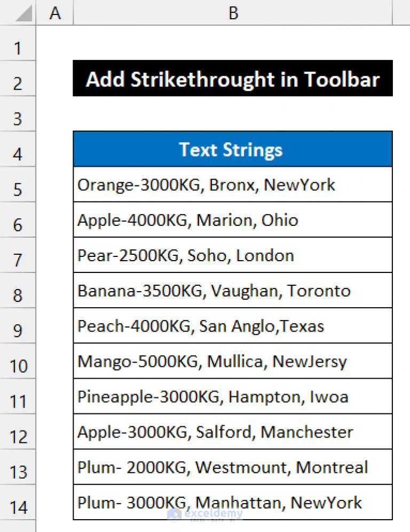Image resolution: width=410 pixels, height=532 pixels.
Task: Select row 2 header
Action: coord(18,83)
